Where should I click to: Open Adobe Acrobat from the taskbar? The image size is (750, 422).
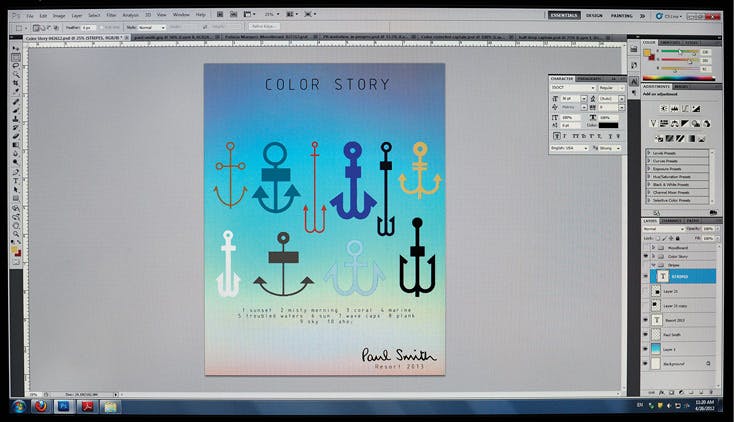pyautogui.click(x=87, y=407)
